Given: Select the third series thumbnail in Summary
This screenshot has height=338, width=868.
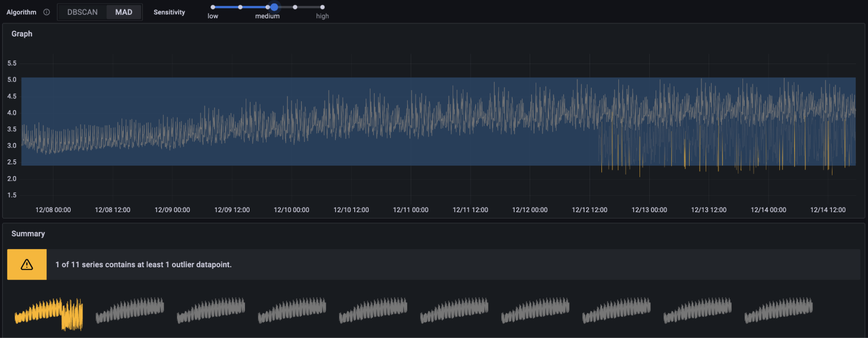Looking at the screenshot, I should point(211,310).
